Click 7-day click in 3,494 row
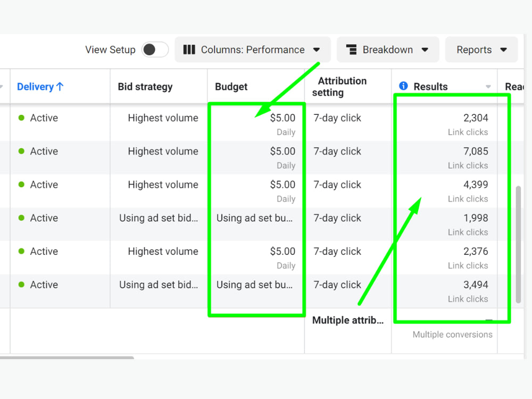This screenshot has width=532, height=399. click(337, 285)
